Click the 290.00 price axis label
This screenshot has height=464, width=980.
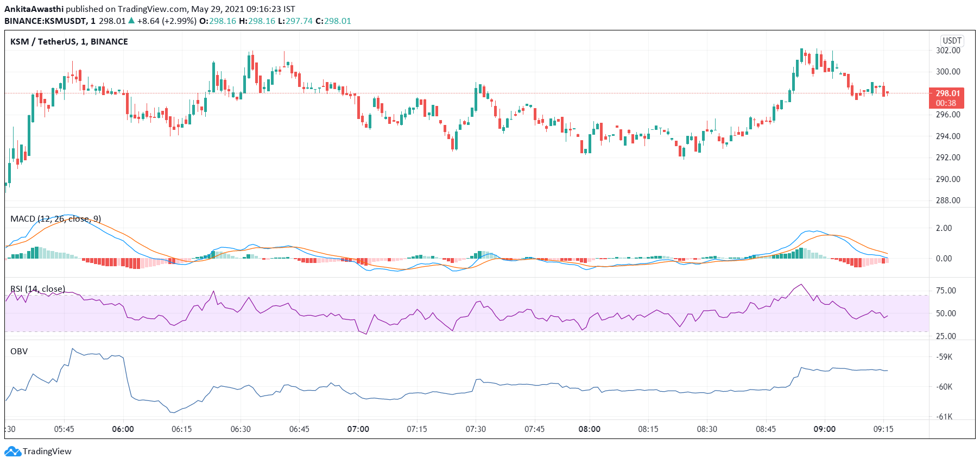click(948, 179)
